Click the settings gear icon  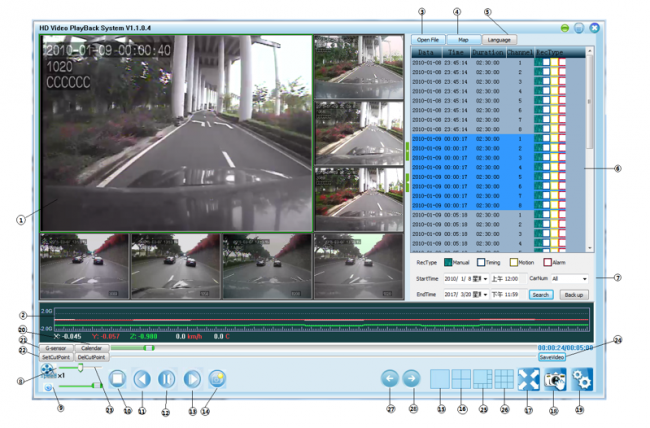coord(582,379)
